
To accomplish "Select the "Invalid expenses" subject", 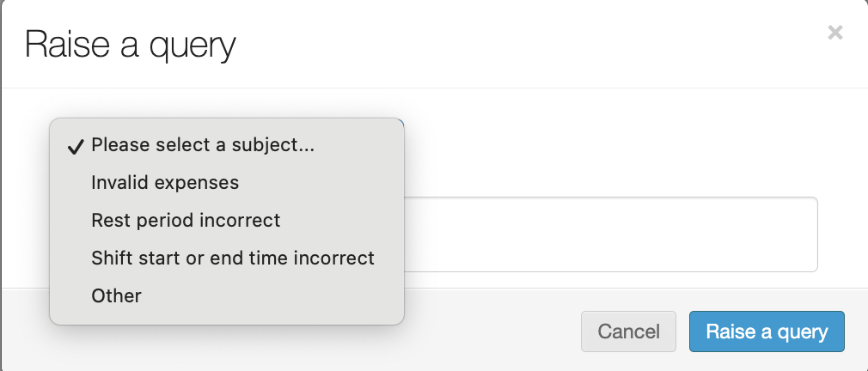I will pos(165,183).
